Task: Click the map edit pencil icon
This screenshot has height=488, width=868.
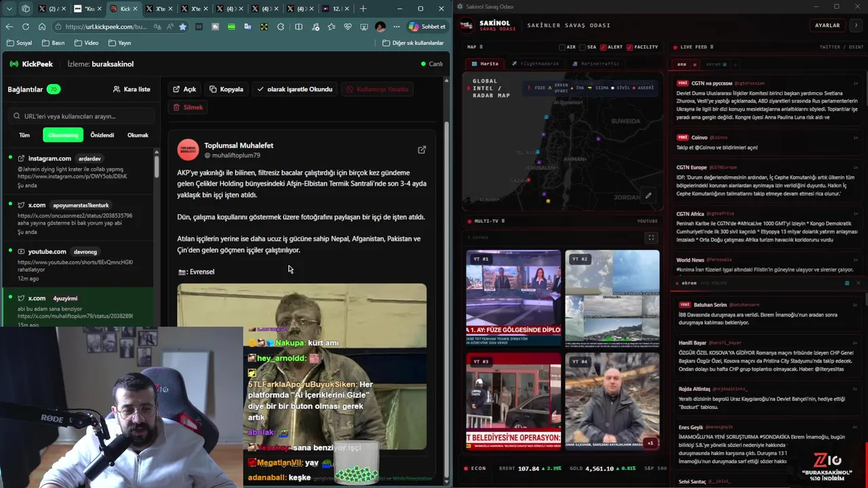Action: [648, 196]
